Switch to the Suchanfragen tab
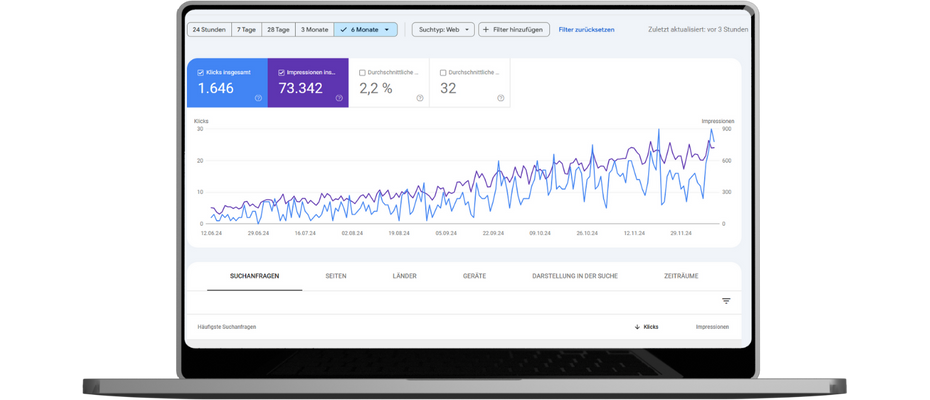The height and width of the screenshot is (400, 930). pyautogui.click(x=254, y=276)
